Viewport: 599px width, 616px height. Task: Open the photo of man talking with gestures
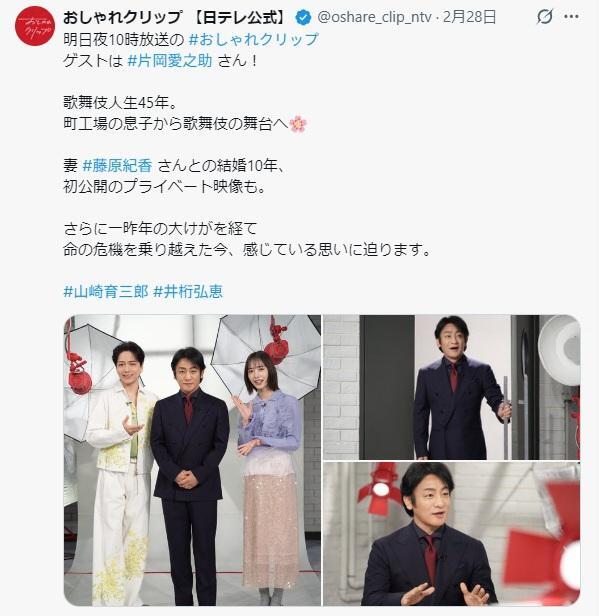[451, 534]
